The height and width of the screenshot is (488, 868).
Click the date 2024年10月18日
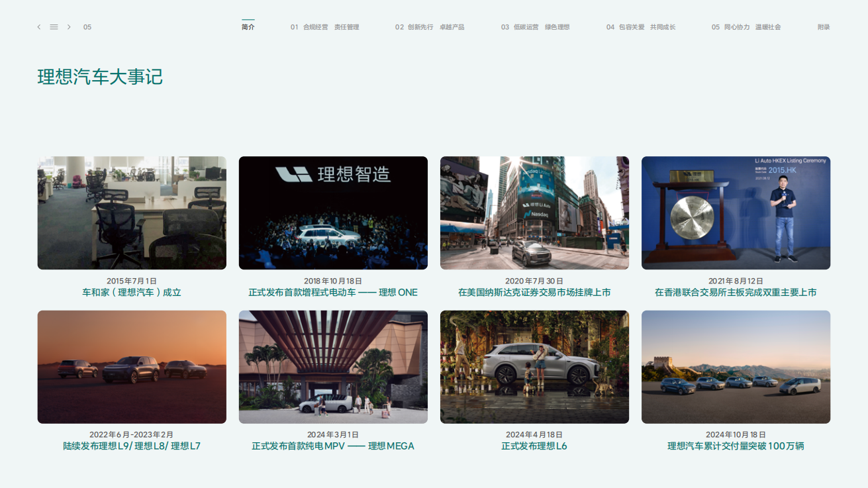tap(736, 435)
